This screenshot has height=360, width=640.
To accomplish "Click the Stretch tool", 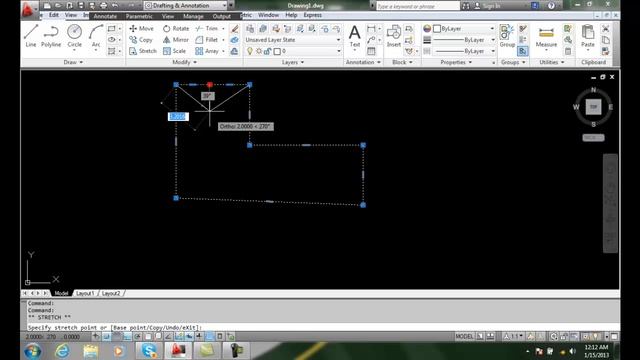I will click(x=143, y=51).
